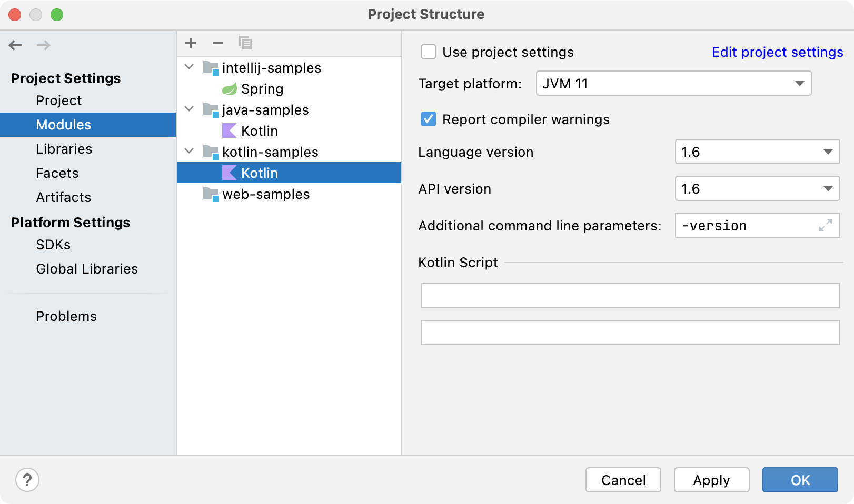
Task: Go back with the left arrow icon
Action: (x=16, y=45)
